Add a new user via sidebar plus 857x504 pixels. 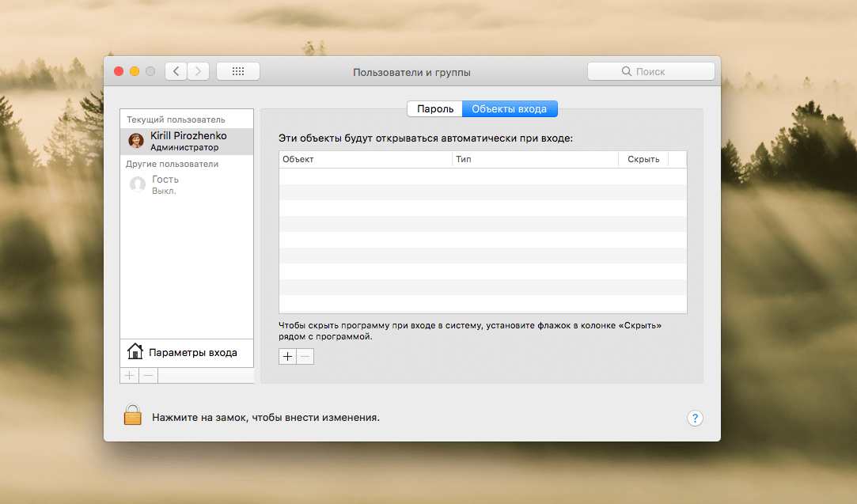[129, 375]
